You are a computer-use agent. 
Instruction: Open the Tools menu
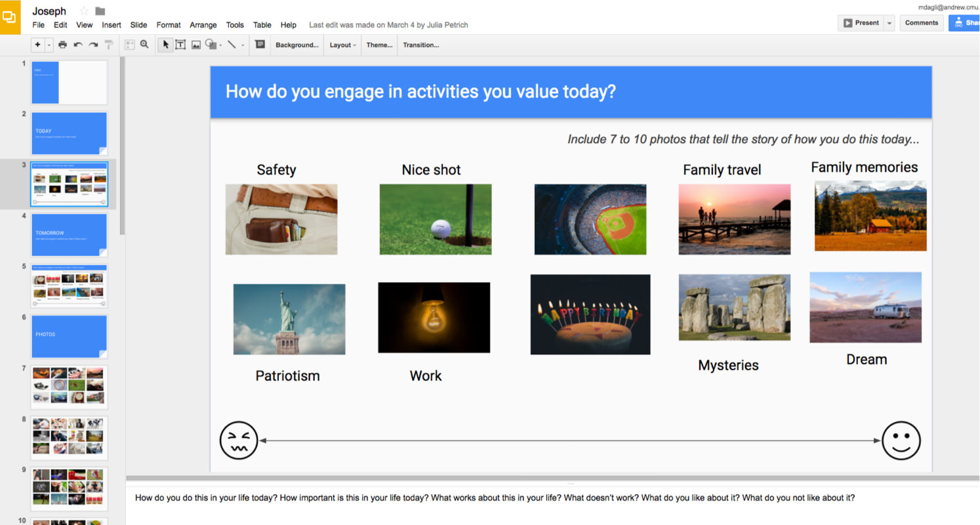tap(235, 25)
